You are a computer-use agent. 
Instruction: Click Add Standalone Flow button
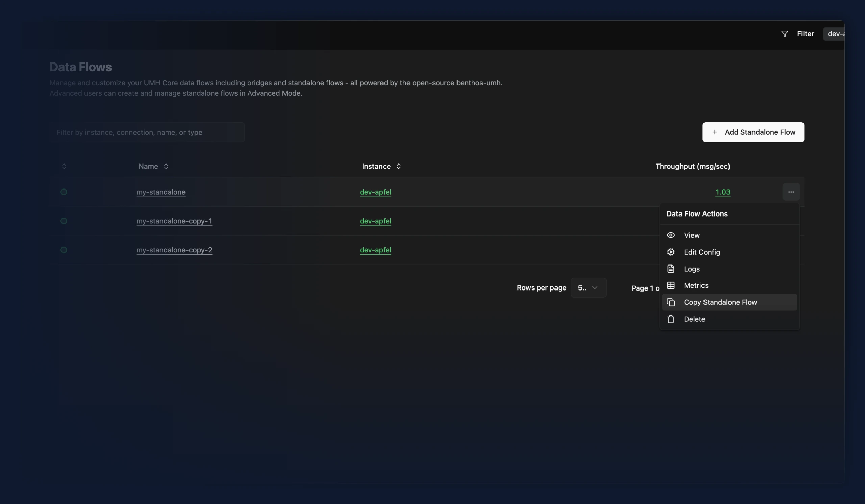click(753, 132)
